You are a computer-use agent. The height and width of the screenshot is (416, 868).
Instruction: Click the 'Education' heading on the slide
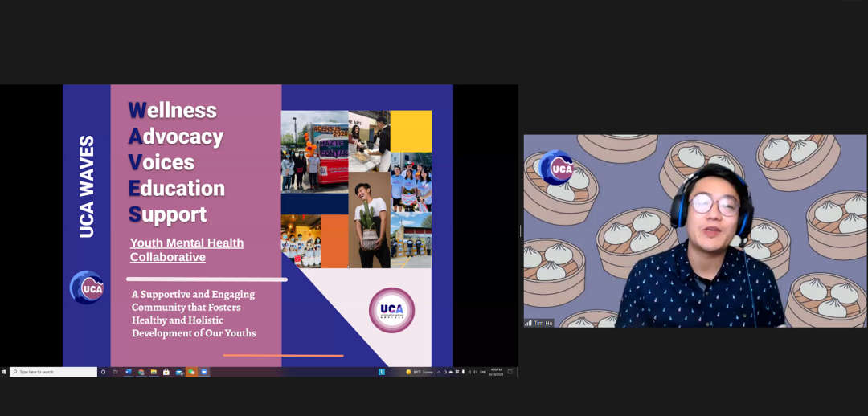click(177, 188)
